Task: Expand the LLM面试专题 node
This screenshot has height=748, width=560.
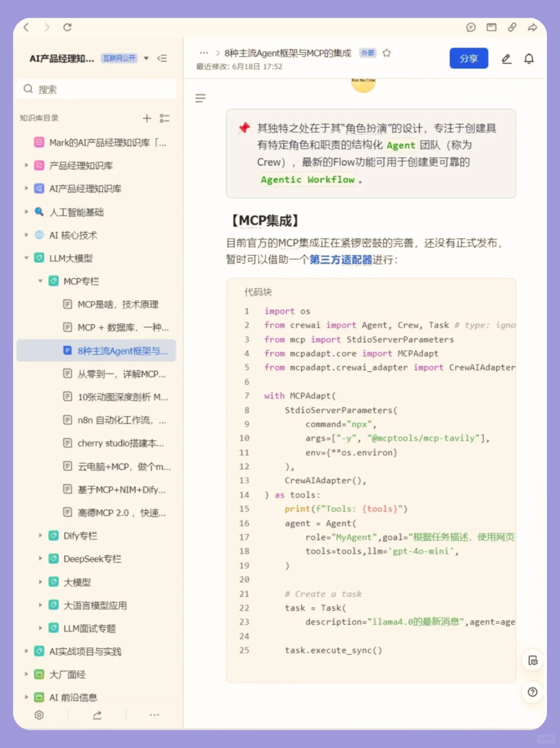Action: tap(40, 628)
